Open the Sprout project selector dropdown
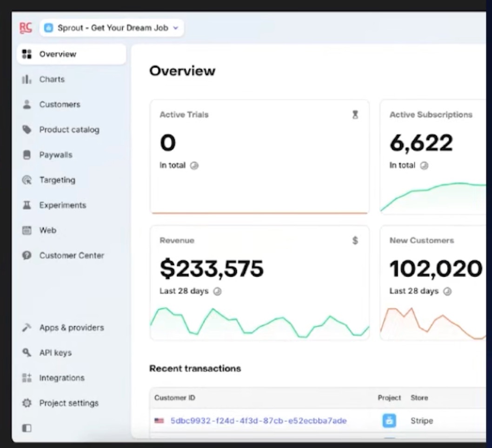Screen dimensions: 492x448 coord(112,28)
